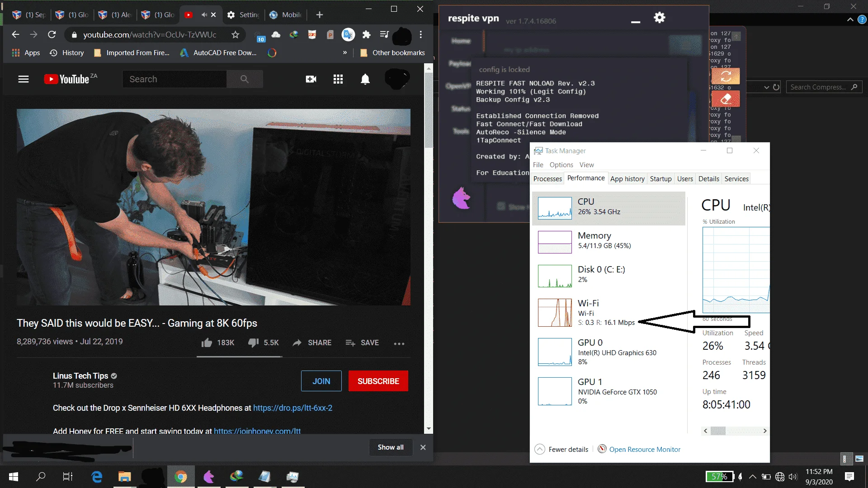This screenshot has width=868, height=488.
Task: Click the red SUBSCRIBE button
Action: 378,381
